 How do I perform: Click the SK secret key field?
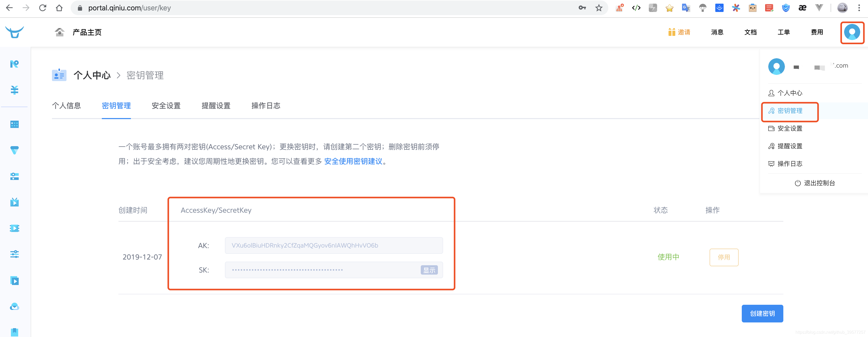[333, 270]
